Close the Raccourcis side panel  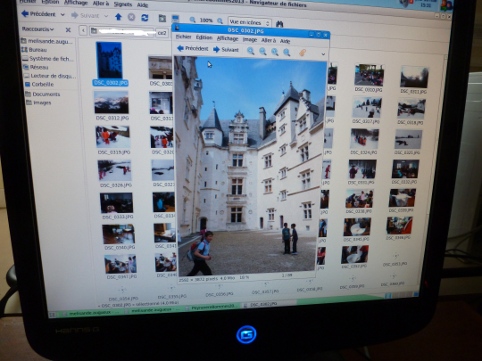[x=68, y=30]
